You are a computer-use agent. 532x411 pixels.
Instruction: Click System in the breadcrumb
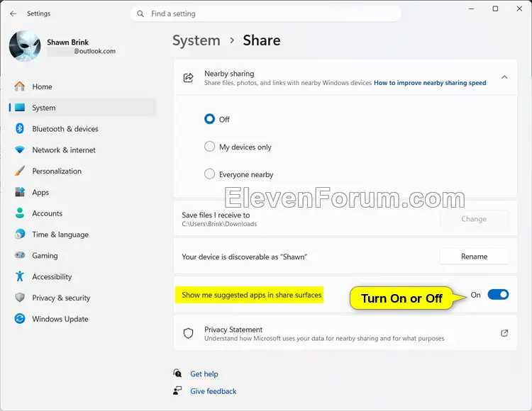196,40
